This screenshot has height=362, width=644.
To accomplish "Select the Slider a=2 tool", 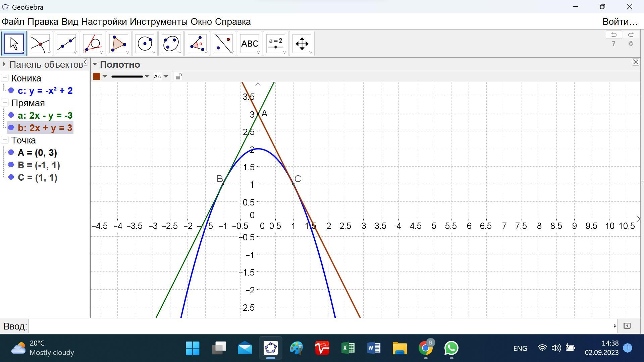I will point(275,44).
